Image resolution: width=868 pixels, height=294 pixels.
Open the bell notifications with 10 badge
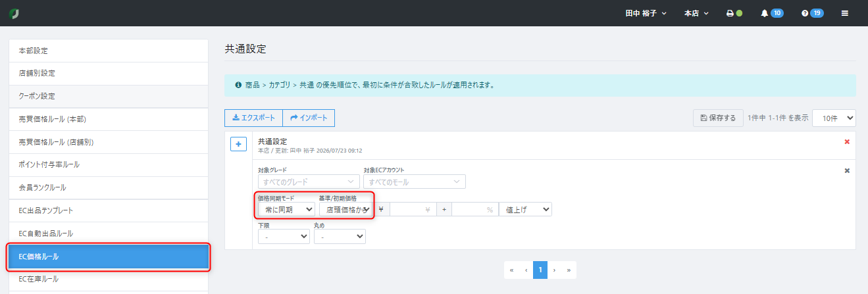[771, 13]
